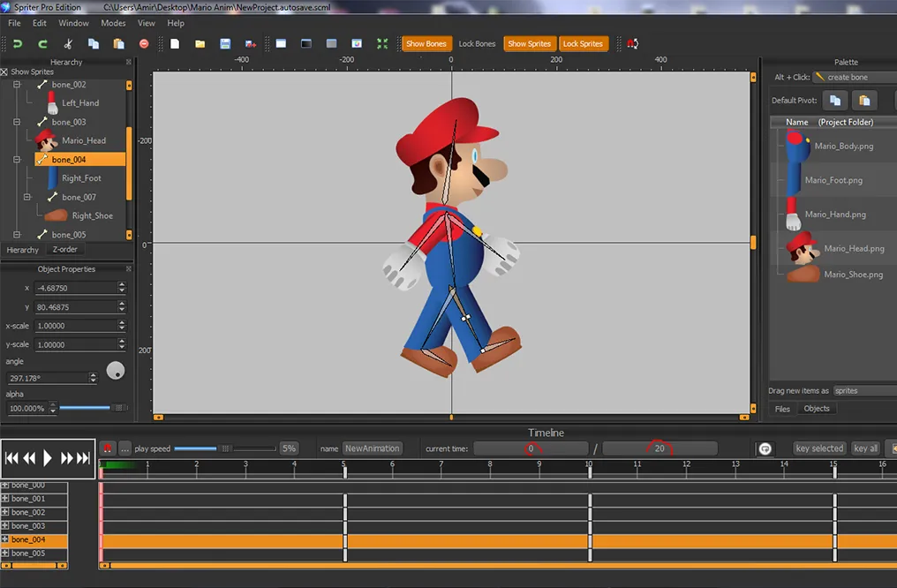Click the angle rotation dial
Screen dimensions: 897x588
point(116,371)
